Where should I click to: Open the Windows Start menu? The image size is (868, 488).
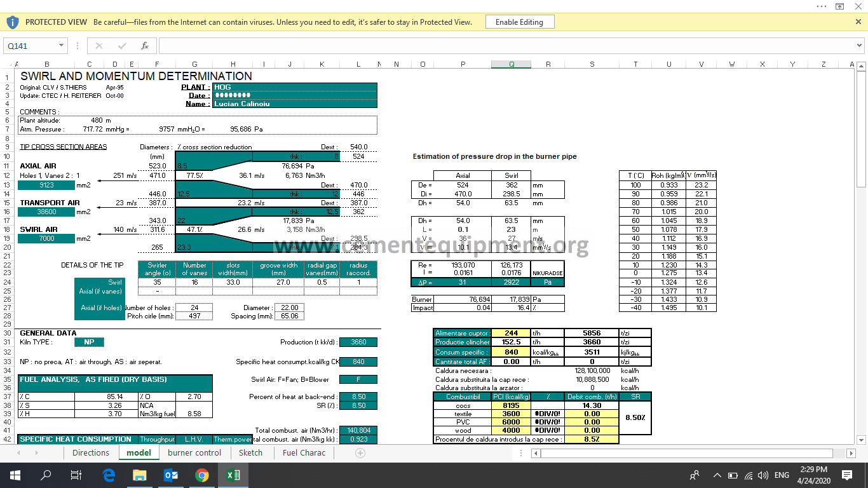pyautogui.click(x=15, y=475)
